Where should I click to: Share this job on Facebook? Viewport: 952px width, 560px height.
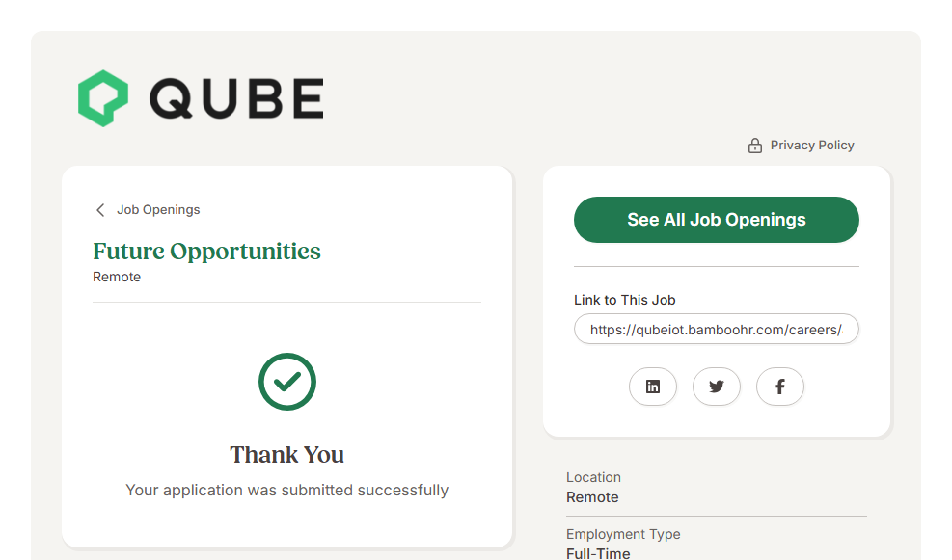coord(780,387)
